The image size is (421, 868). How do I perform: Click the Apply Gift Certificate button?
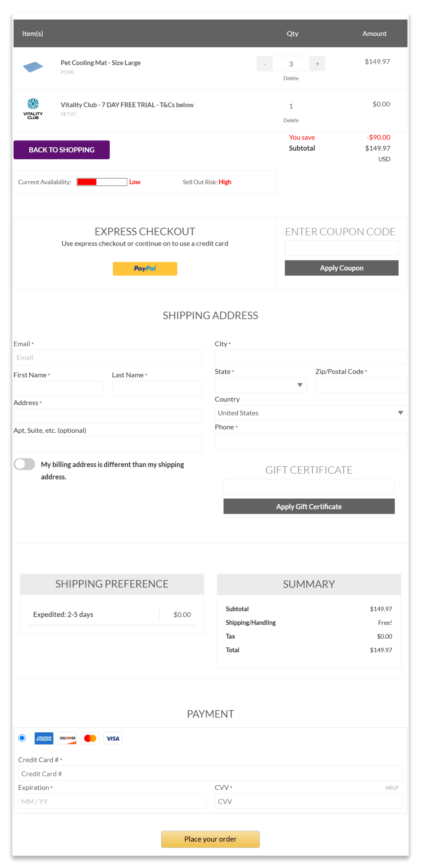coord(309,506)
